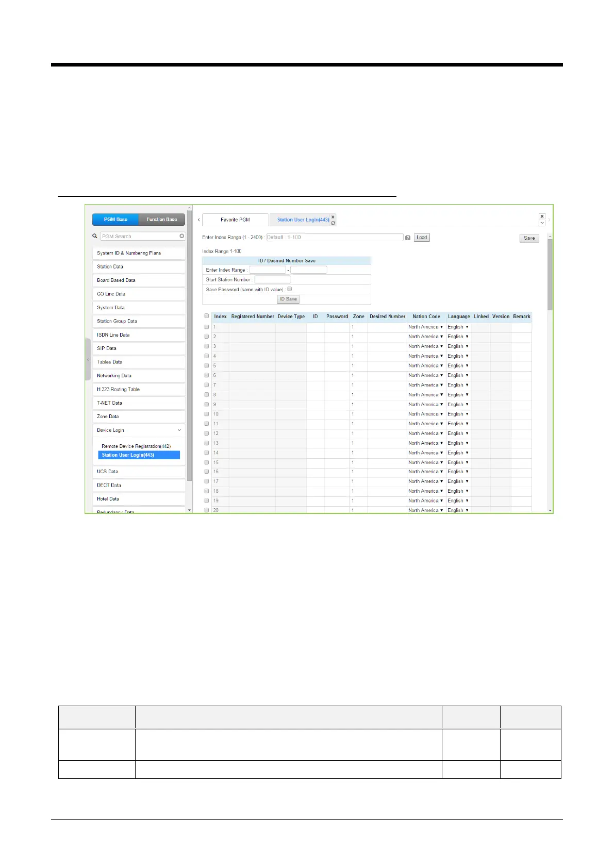This screenshot has height=868, width=614.
Task: Open Nation Code dropdown for index 1
Action: (x=426, y=327)
